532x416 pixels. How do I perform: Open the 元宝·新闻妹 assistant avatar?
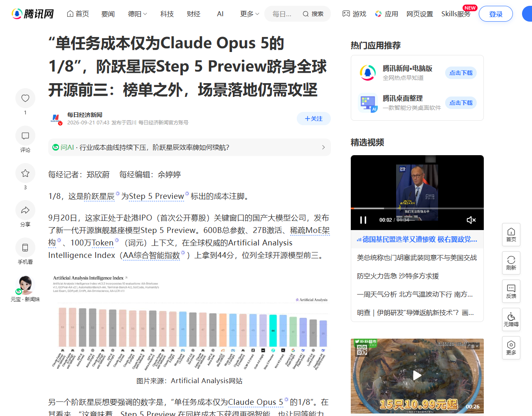pos(25,285)
